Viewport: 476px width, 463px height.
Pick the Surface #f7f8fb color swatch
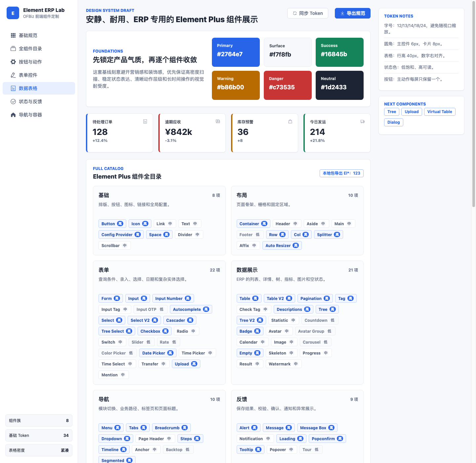288,52
